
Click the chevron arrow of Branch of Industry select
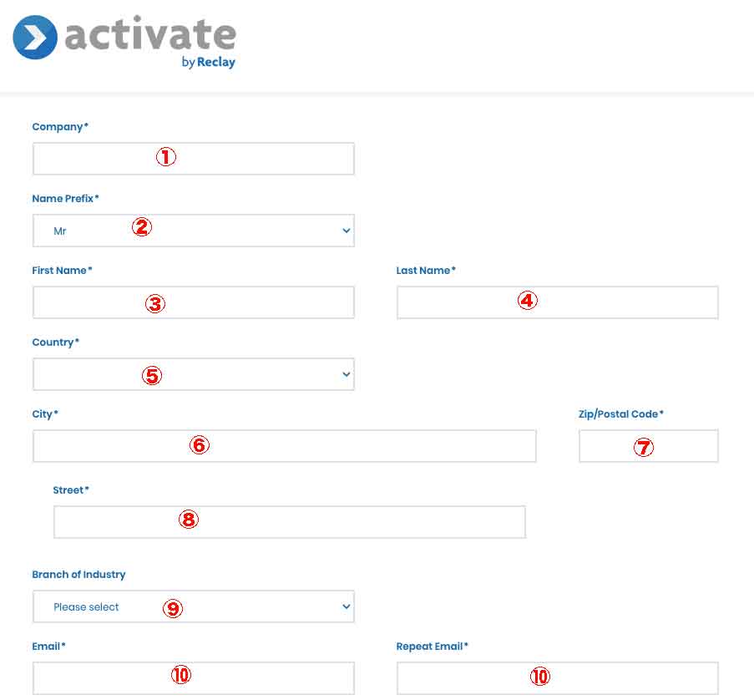pyautogui.click(x=347, y=606)
